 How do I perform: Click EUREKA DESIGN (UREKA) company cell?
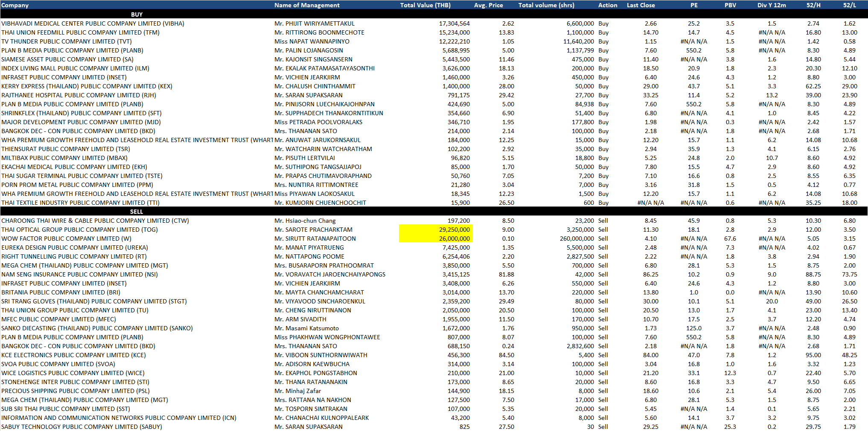[x=75, y=248]
